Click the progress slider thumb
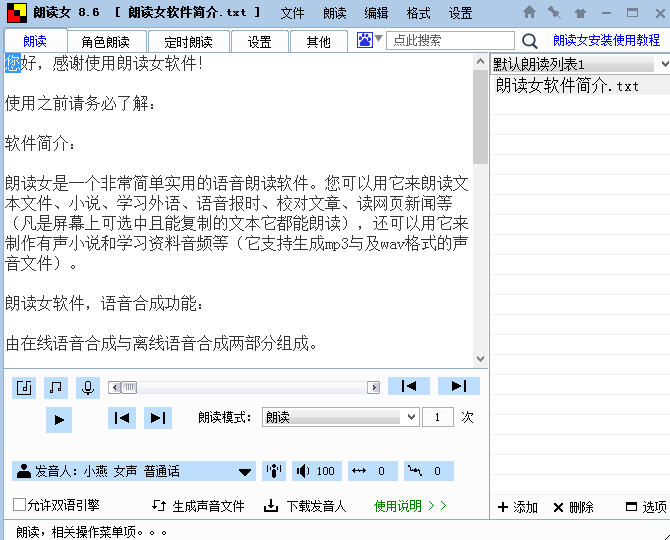The image size is (670, 540). point(129,387)
